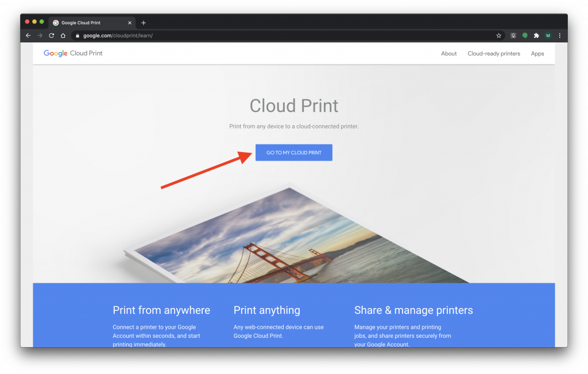The image size is (588, 374).
Task: Open a new tab with plus button
Action: pos(143,23)
